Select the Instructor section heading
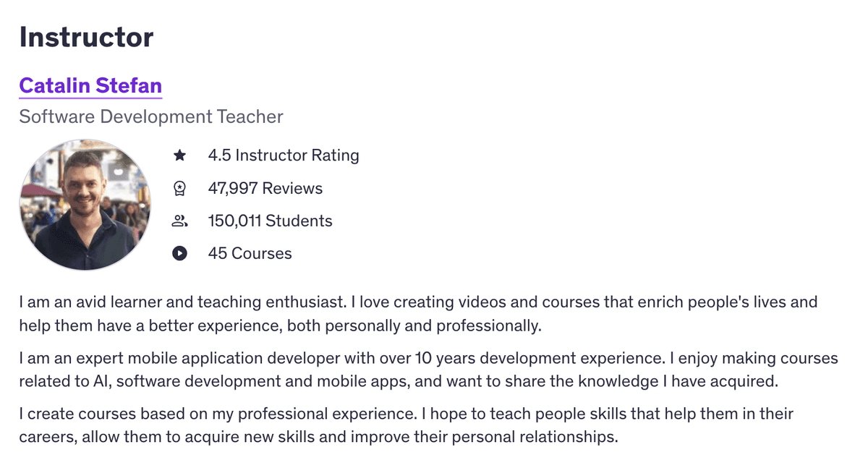 (86, 36)
